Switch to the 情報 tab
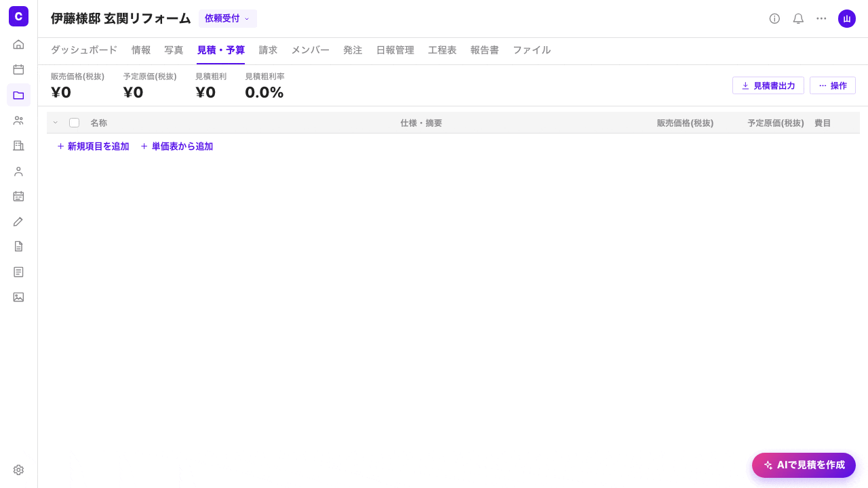This screenshot has width=868, height=488. coord(141,50)
